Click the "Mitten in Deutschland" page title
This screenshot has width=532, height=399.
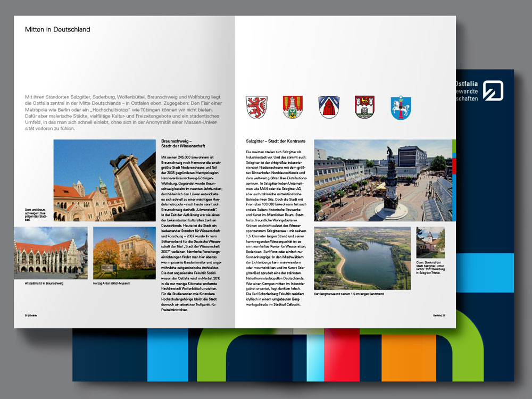click(57, 30)
